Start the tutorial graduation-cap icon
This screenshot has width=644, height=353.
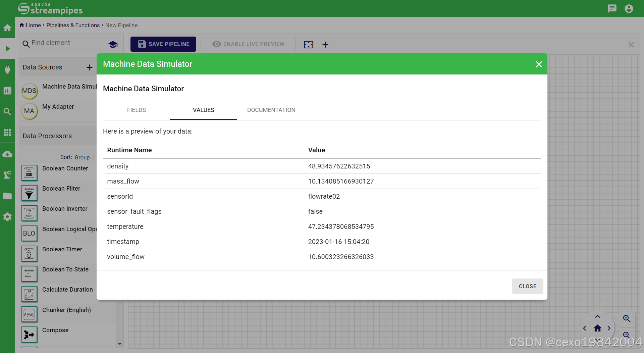coord(113,44)
